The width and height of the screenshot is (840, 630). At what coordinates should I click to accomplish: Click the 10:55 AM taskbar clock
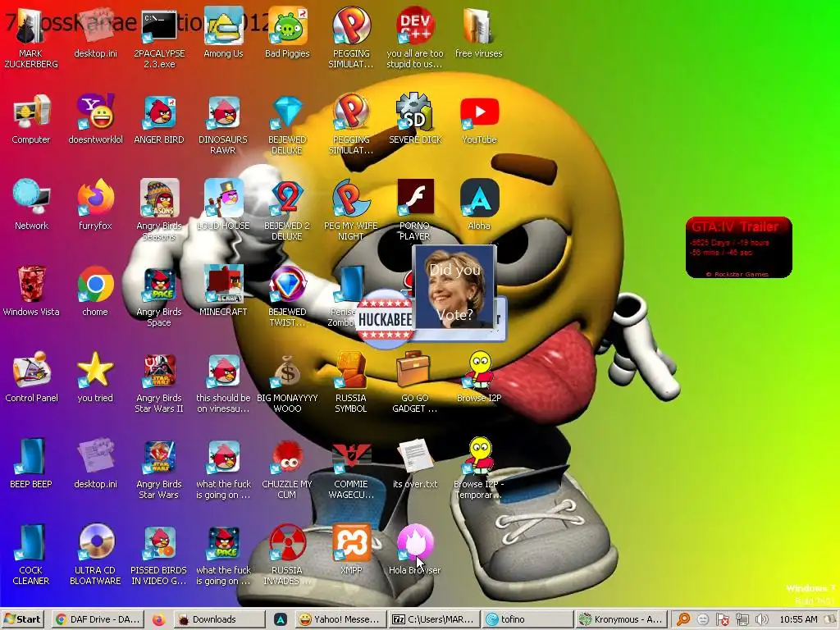tap(798, 619)
